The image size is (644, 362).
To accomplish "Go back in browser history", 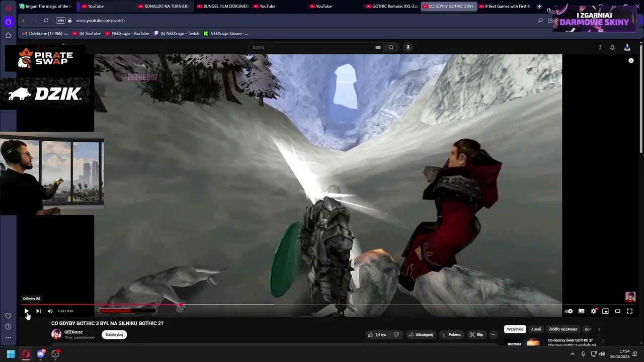I will pos(23,21).
